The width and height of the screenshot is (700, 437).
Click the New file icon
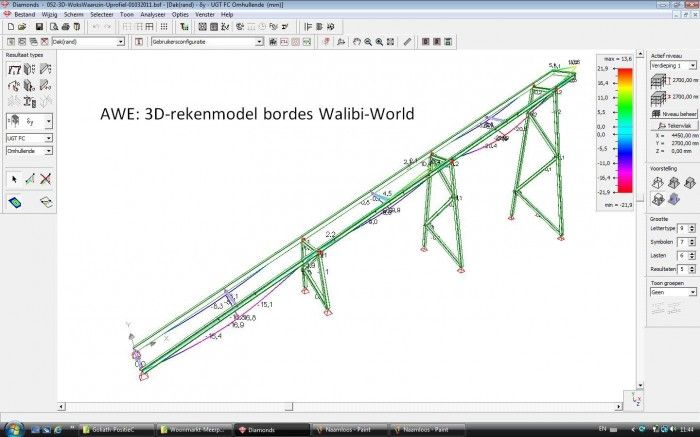[11, 27]
